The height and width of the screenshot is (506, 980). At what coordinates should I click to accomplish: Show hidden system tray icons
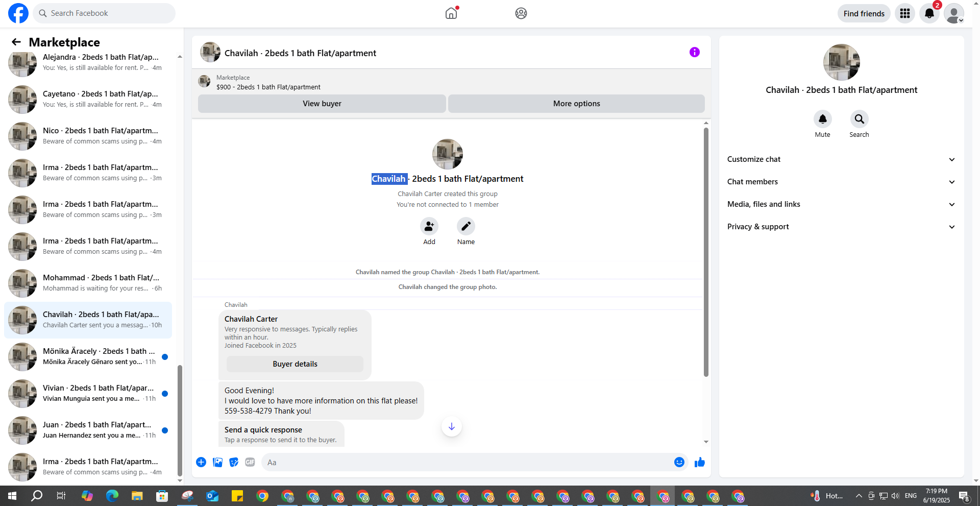[x=859, y=496]
